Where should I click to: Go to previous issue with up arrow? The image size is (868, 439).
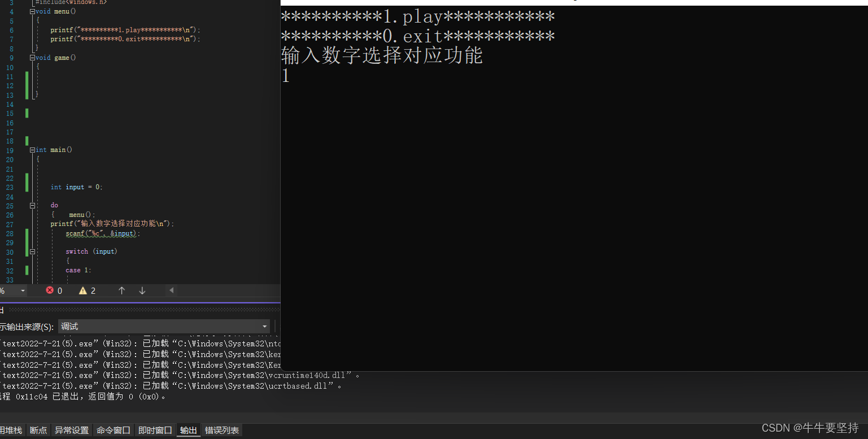[121, 290]
